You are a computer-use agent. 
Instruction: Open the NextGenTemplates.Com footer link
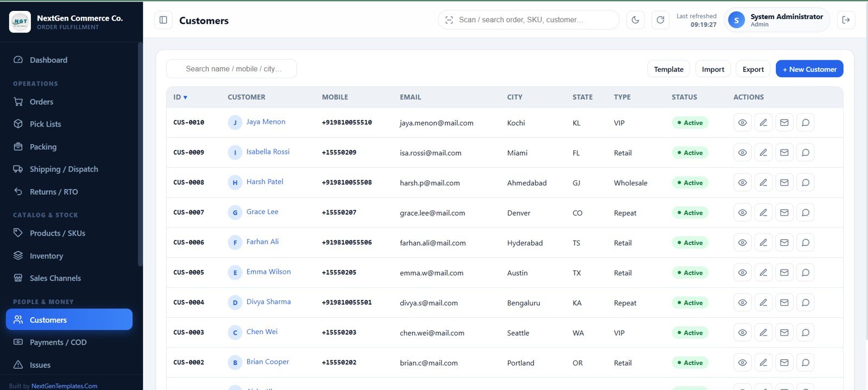65,386
